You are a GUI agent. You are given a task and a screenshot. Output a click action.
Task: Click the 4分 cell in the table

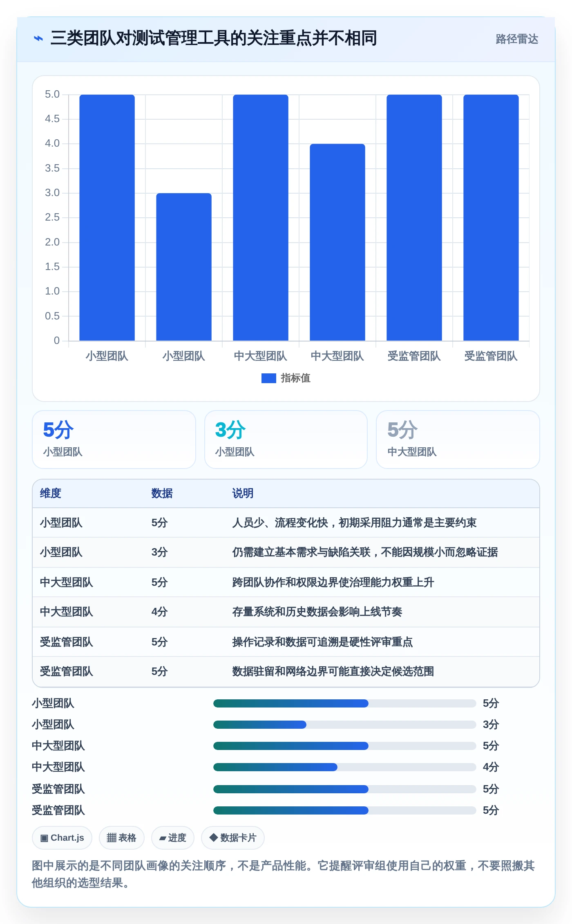point(159,612)
